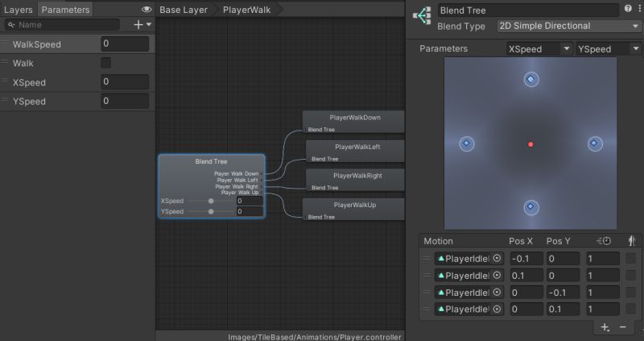Image resolution: width=644 pixels, height=341 pixels.
Task: Grab the XSpeed row reorder handle
Action: [x=5, y=81]
